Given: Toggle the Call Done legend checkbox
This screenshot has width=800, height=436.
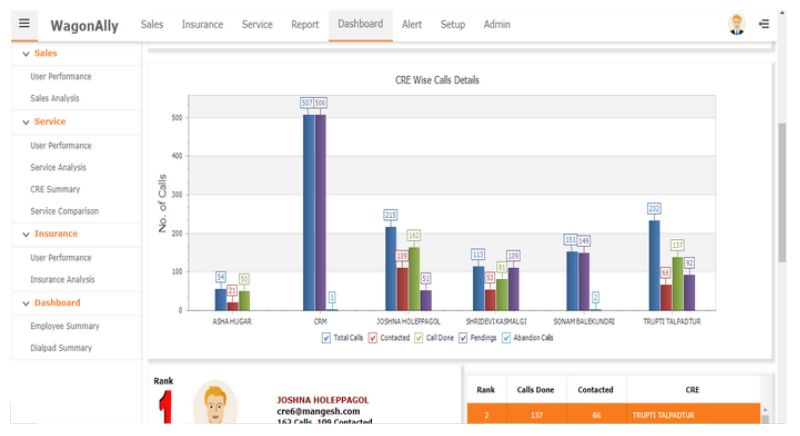Looking at the screenshot, I should tap(418, 338).
